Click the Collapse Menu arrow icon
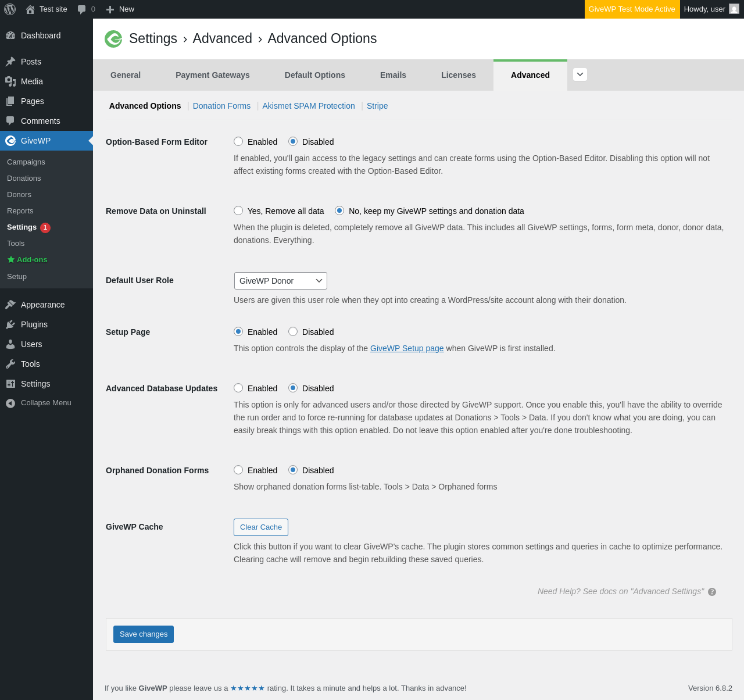Viewport: 744px width, 700px height. click(x=10, y=403)
